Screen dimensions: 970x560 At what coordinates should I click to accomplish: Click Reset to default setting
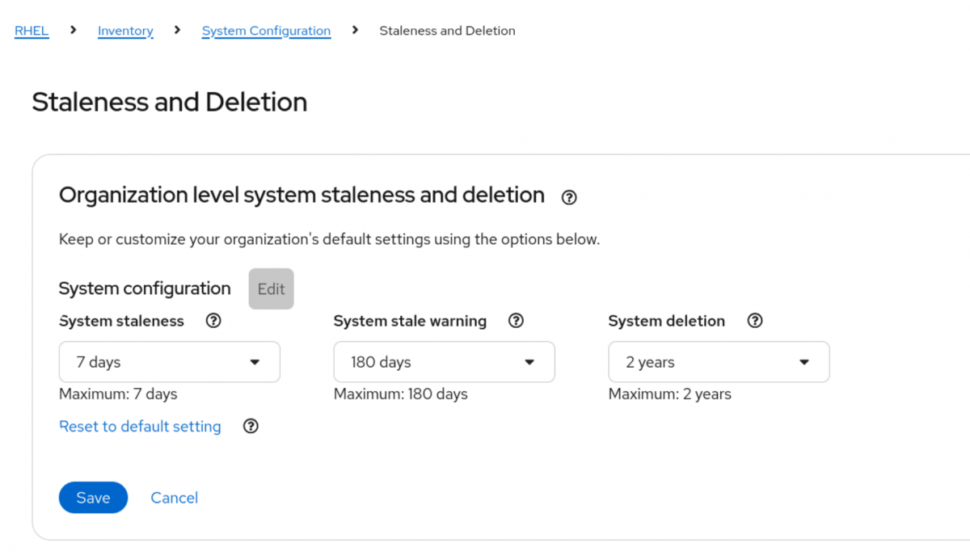coord(140,426)
